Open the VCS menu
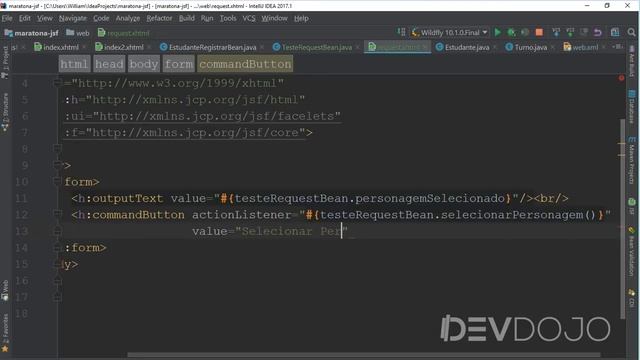 (x=249, y=18)
